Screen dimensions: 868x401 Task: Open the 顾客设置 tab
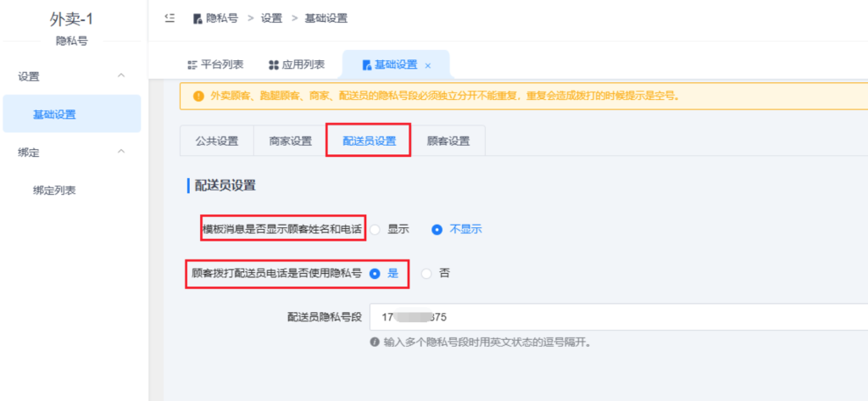coord(448,142)
